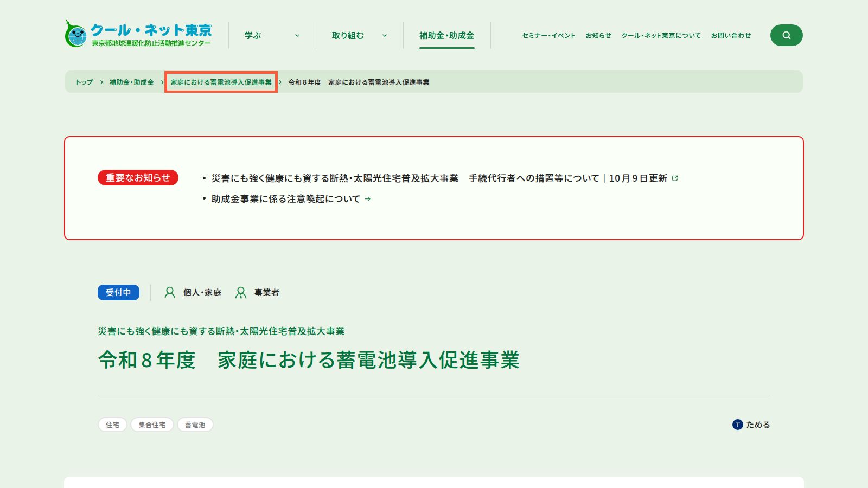Click the blue T ためる icon
868x488 pixels.
[x=737, y=425]
